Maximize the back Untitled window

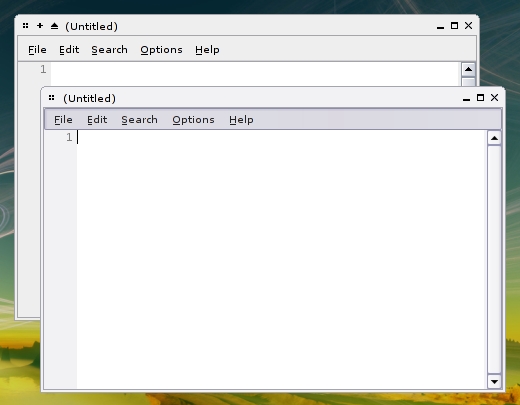(454, 26)
